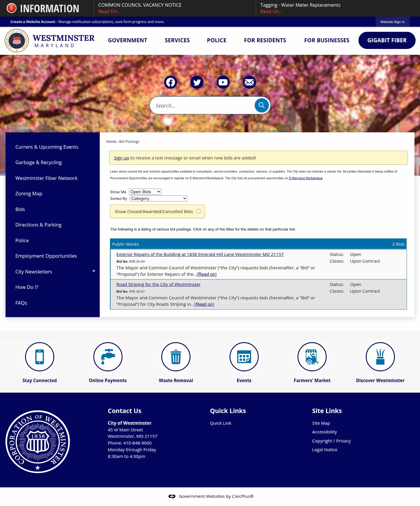Click the Gigabit Fiber button
This screenshot has height=506, width=420.
pyautogui.click(x=387, y=40)
